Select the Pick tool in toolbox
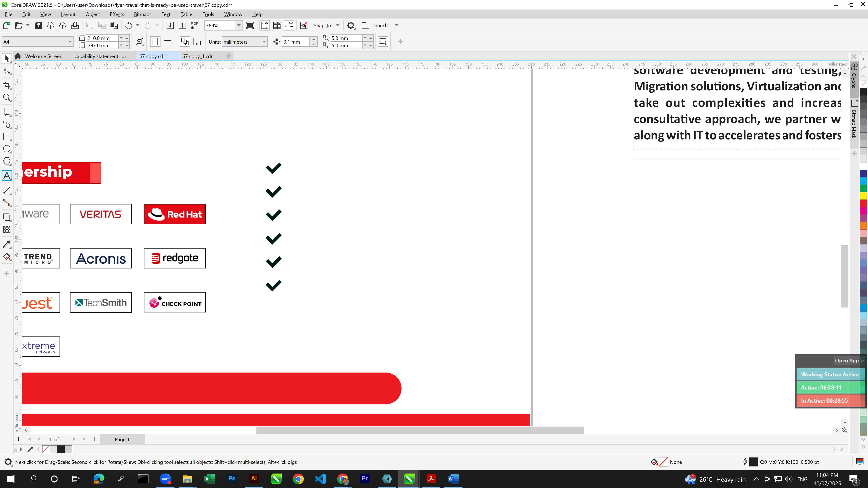Screen dimensions: 868x488 (x=7, y=58)
